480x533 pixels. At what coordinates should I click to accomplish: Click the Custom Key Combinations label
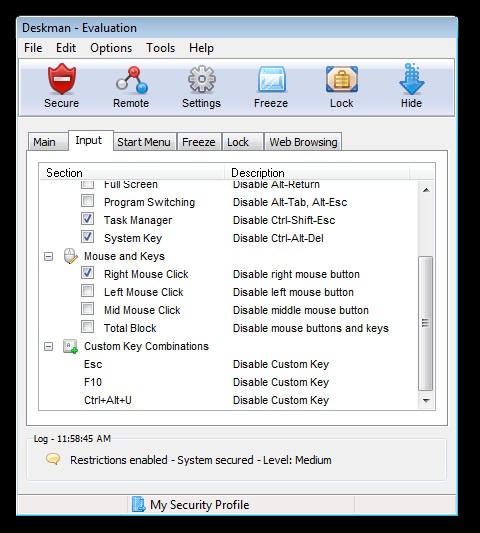[147, 346]
